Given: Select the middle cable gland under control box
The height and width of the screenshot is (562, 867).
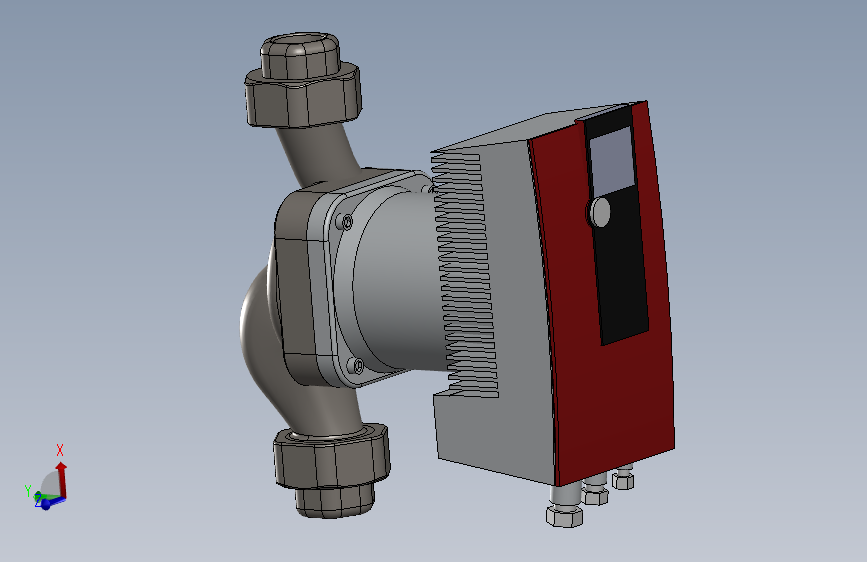Looking at the screenshot, I should coord(595,490).
